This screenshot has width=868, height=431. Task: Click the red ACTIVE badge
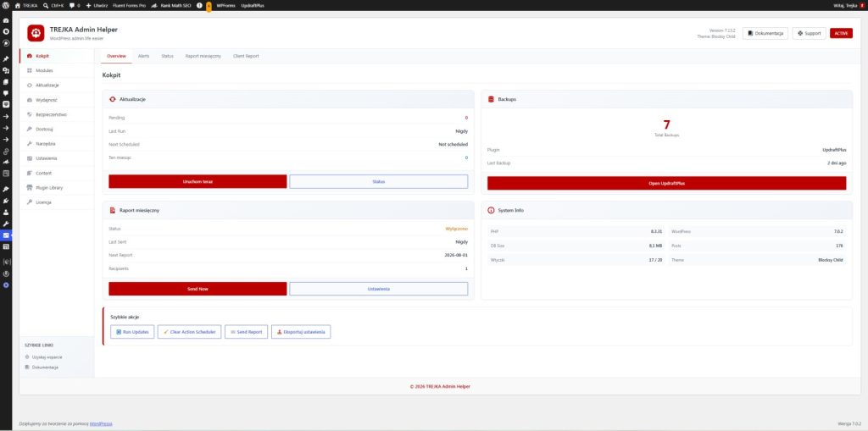point(841,33)
